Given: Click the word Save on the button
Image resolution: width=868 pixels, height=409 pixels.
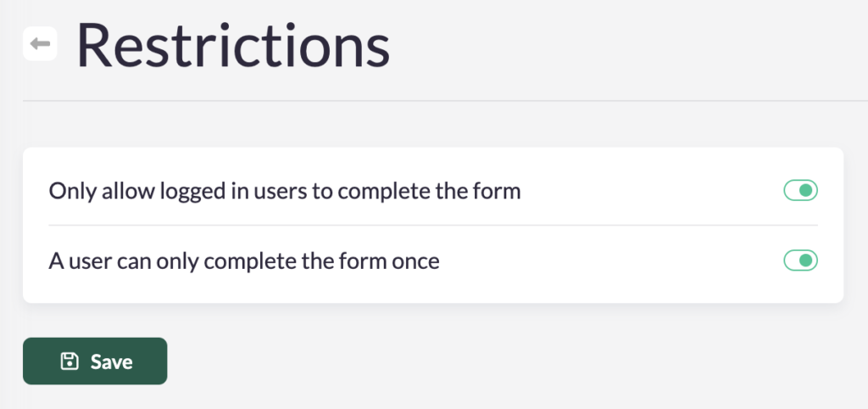Looking at the screenshot, I should (x=111, y=361).
